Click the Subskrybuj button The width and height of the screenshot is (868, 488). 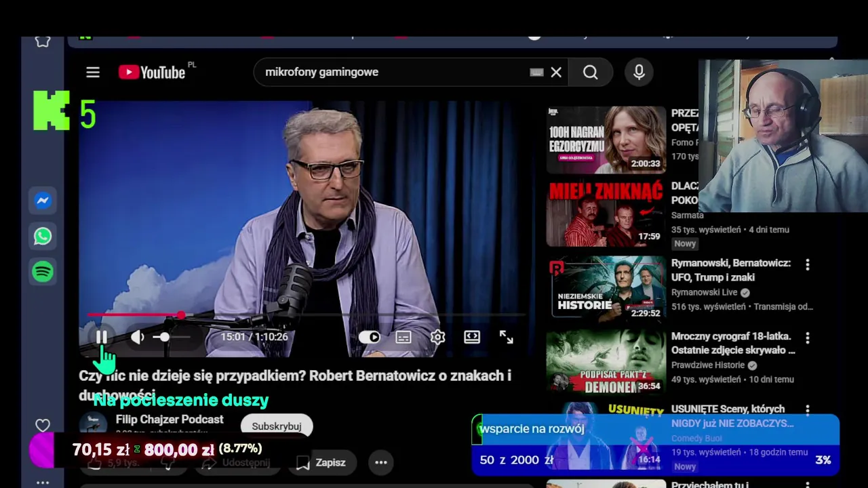click(277, 426)
